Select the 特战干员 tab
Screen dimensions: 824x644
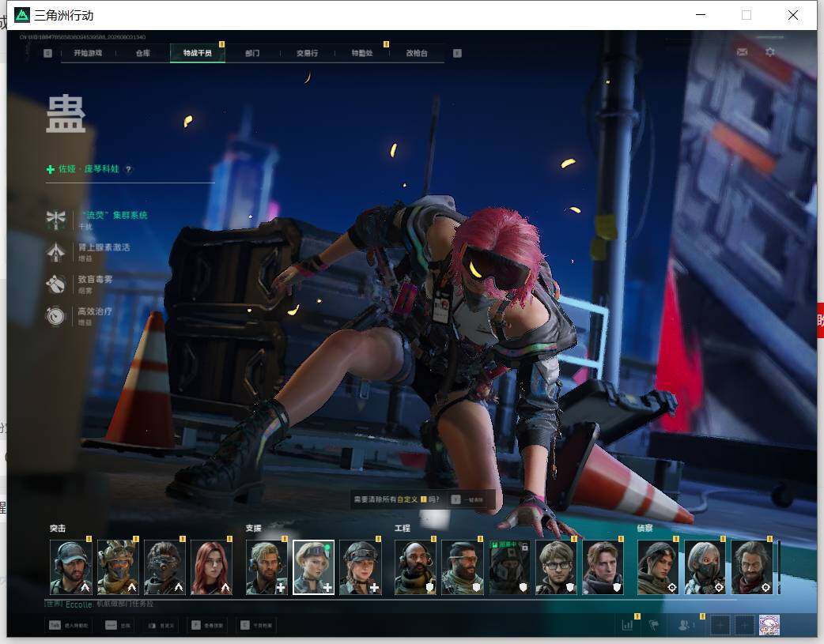(198, 53)
